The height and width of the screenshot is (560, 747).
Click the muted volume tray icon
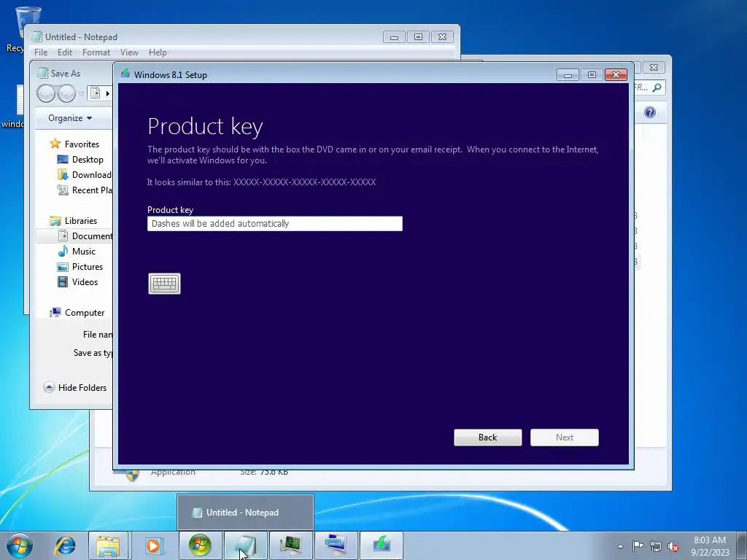(673, 546)
